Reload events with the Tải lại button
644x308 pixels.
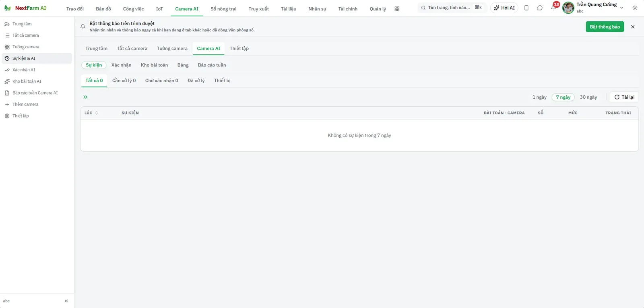[624, 97]
